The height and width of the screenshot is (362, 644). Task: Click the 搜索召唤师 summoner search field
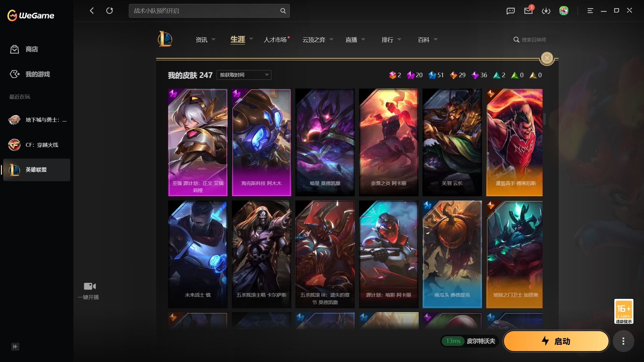pos(534,40)
